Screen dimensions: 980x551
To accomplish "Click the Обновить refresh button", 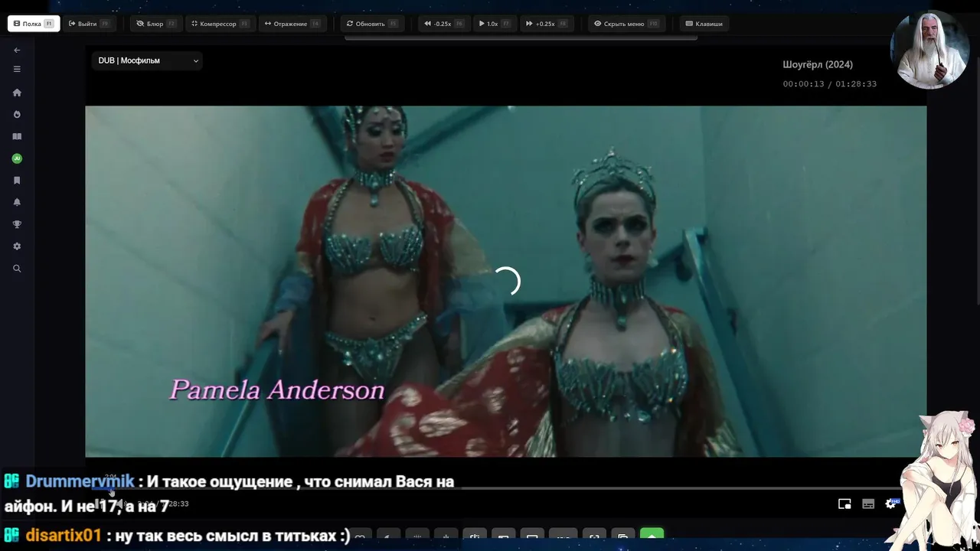I will pyautogui.click(x=372, y=24).
